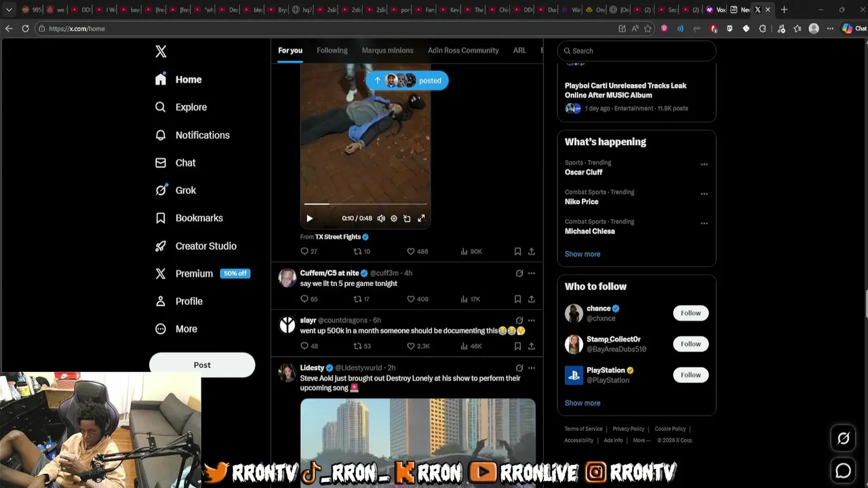Image resolution: width=868 pixels, height=488 pixels.
Task: Reply to Cuffem post (65)
Action: (x=309, y=299)
